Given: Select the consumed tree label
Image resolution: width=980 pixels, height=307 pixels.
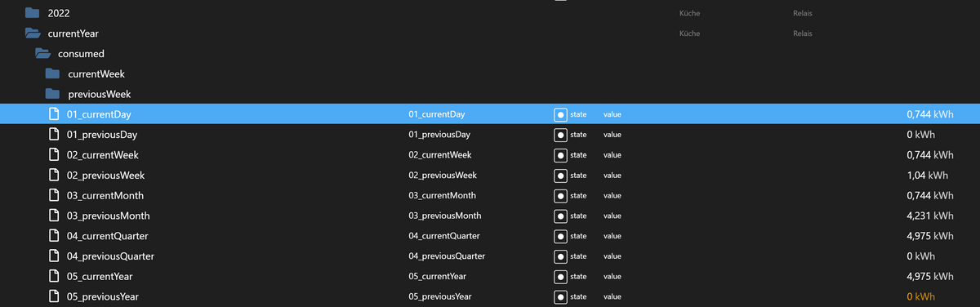Looking at the screenshot, I should [81, 54].
